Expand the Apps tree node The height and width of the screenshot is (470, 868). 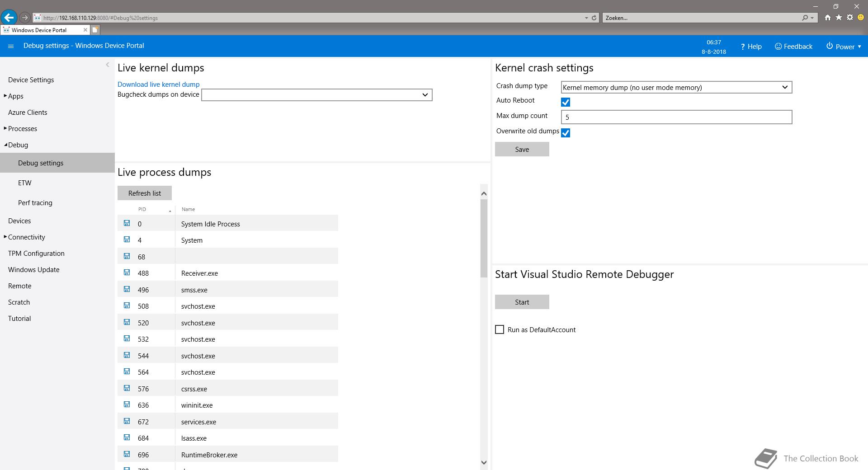coord(5,96)
